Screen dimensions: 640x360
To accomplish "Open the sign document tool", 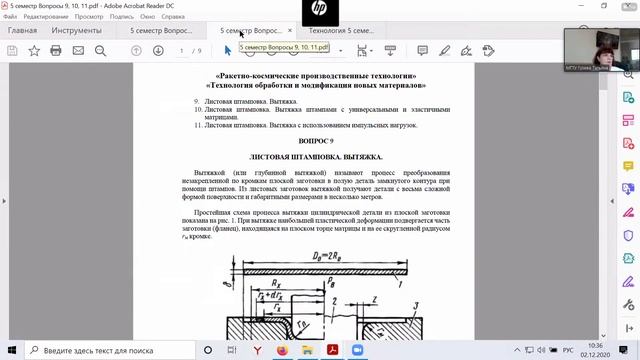I will (x=466, y=51).
